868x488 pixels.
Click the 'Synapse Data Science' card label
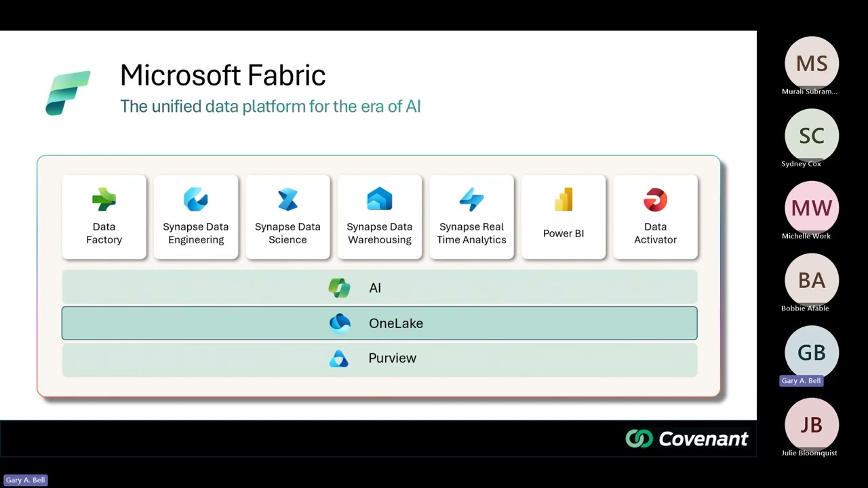tap(288, 233)
